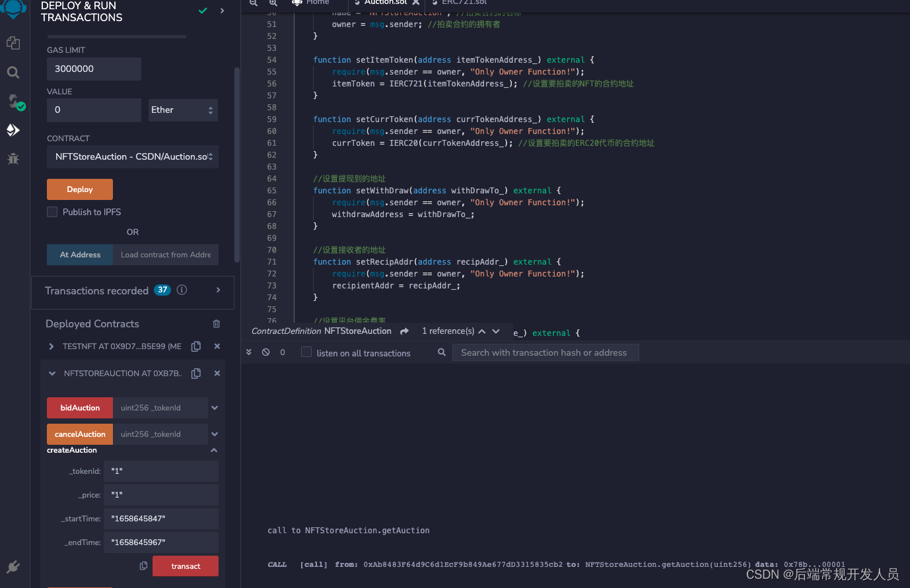Run the cancelAuction function
Viewport: 910px width, 588px height.
[80, 434]
